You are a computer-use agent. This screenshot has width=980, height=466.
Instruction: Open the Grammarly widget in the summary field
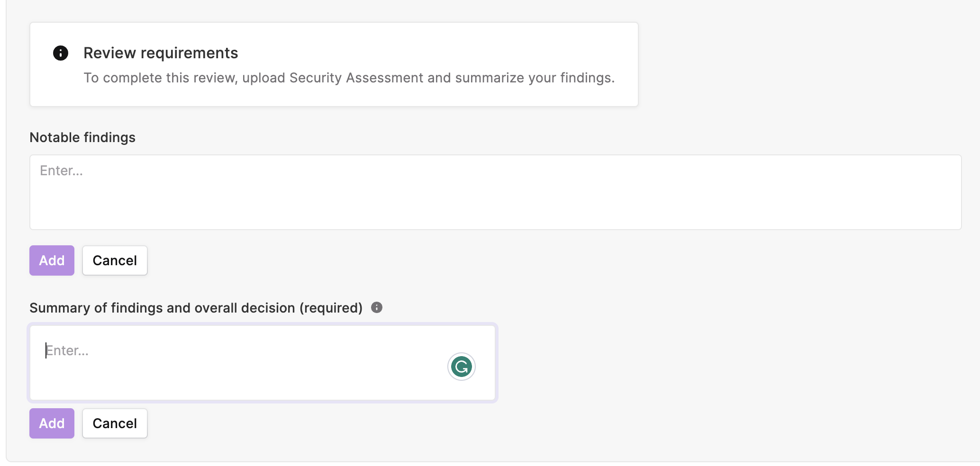[x=462, y=367]
